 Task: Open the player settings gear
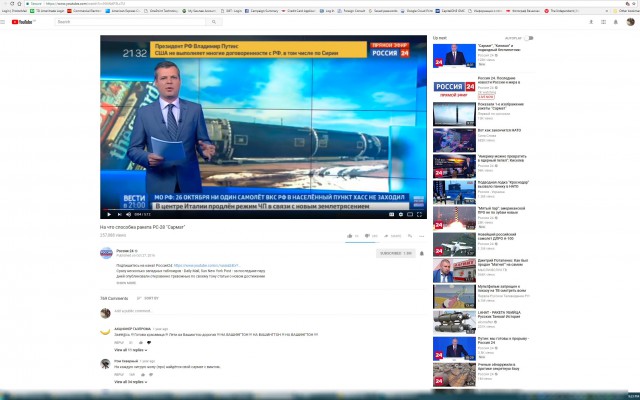(401, 214)
